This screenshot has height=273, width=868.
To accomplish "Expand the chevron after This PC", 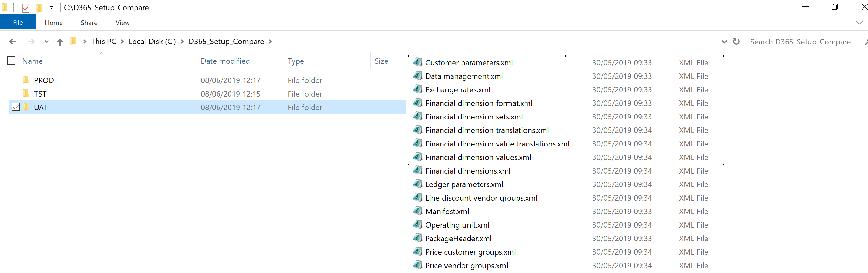I will 122,42.
